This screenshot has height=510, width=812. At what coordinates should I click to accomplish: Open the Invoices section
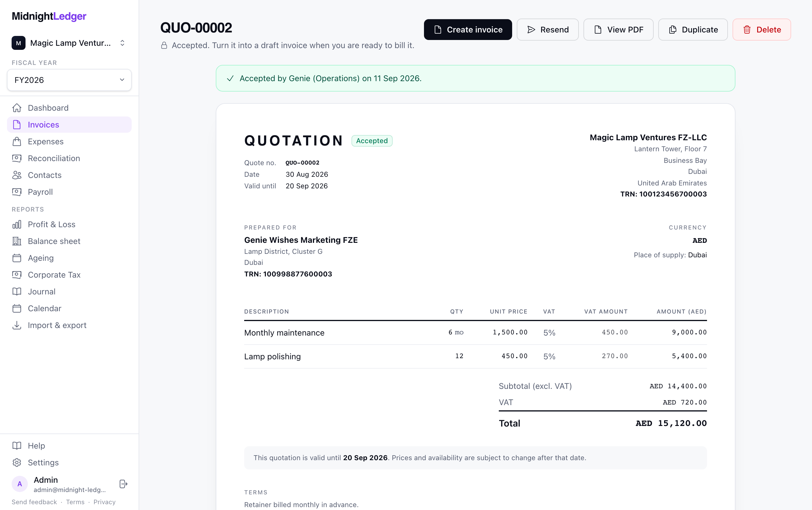pos(69,125)
